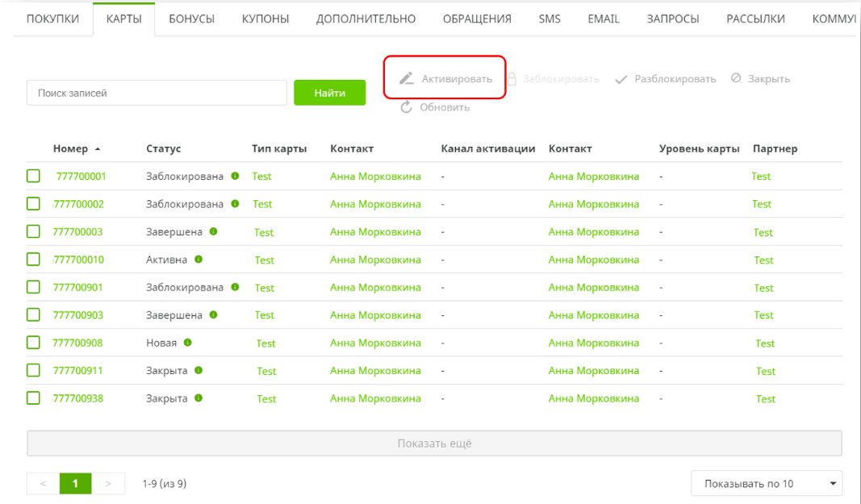Image resolution: width=861 pixels, height=504 pixels.
Task: Click status info icon next to Активна
Action: click(x=199, y=260)
